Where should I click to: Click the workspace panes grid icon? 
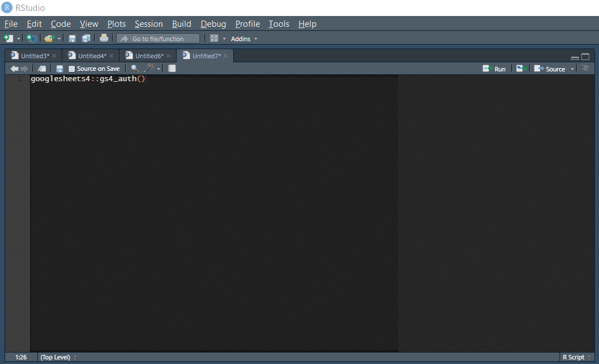(214, 38)
